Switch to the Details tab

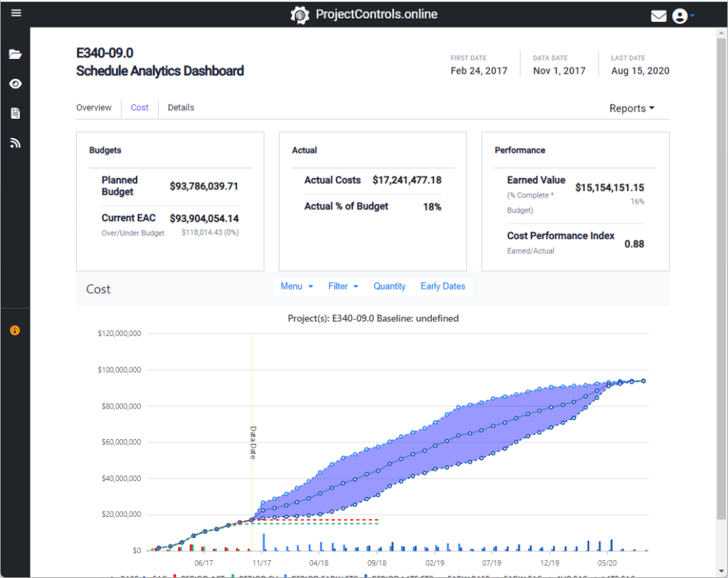tap(181, 107)
